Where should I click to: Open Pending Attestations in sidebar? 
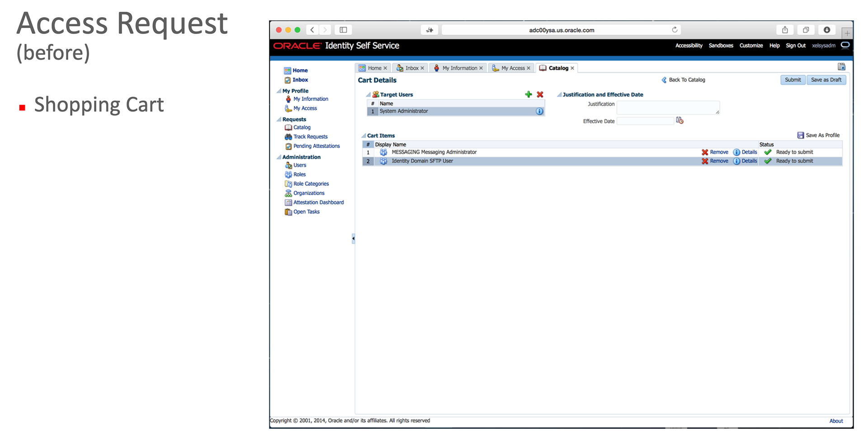[316, 146]
